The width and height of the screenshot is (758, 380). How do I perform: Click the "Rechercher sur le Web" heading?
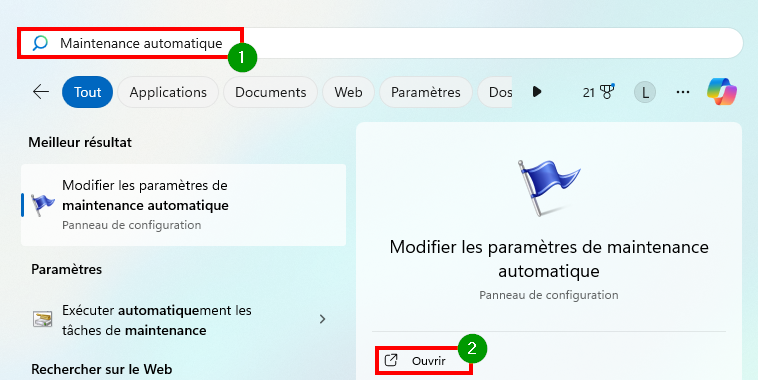[x=102, y=369]
